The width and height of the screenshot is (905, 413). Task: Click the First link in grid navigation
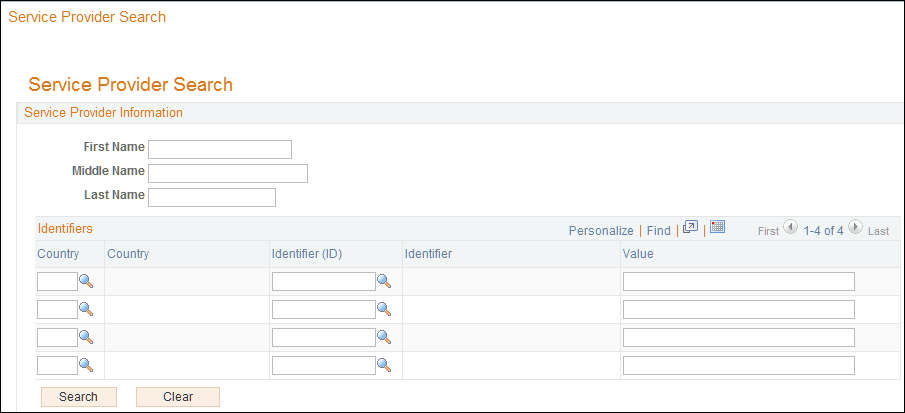coord(768,231)
